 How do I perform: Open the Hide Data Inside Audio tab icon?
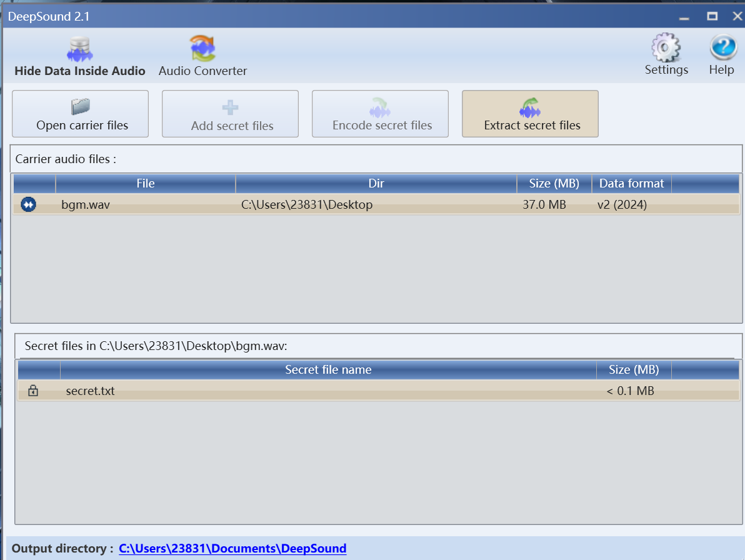tap(79, 49)
